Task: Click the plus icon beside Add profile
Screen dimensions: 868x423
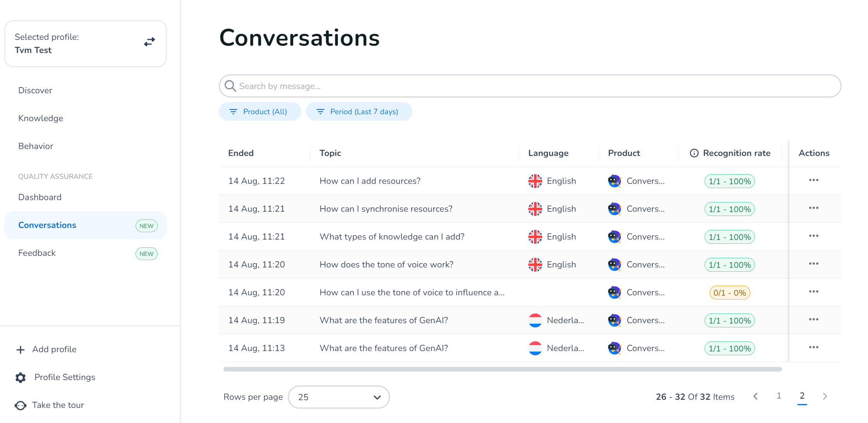Action: tap(21, 350)
